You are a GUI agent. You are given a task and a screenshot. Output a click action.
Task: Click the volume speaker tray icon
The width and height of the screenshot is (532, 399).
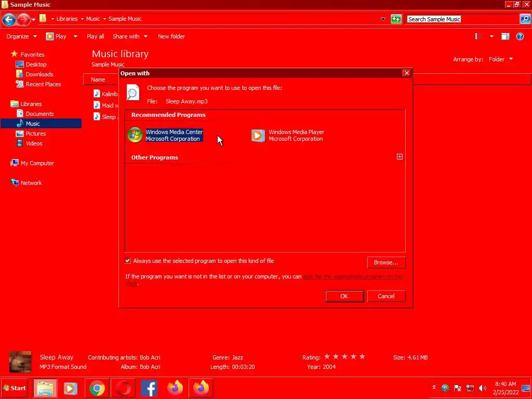point(482,388)
